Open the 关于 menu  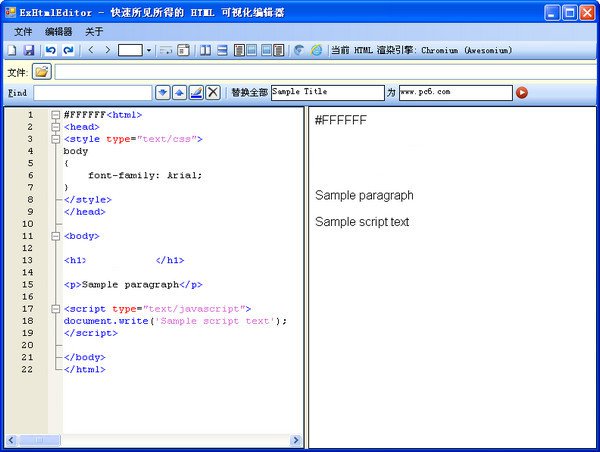click(x=94, y=31)
